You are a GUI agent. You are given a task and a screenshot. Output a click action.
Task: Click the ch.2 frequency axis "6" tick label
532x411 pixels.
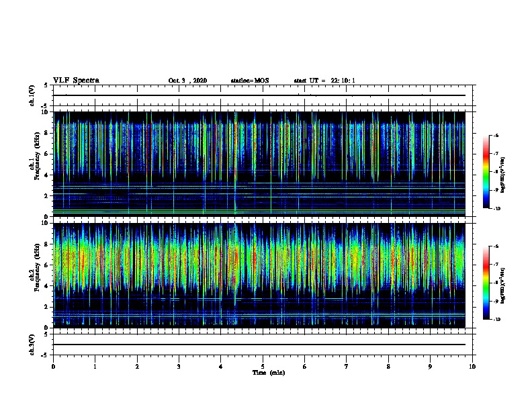pyautogui.click(x=46, y=265)
